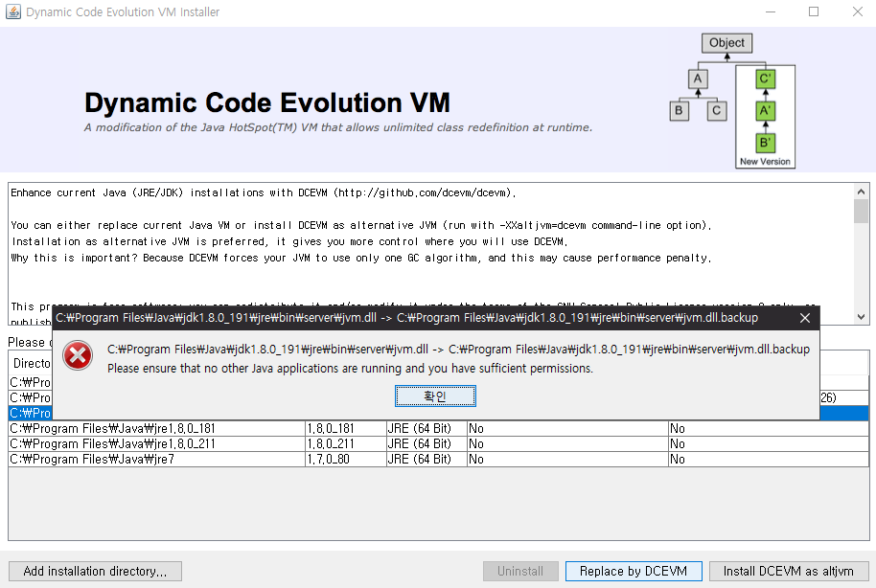Click Add installation directory button
The width and height of the screenshot is (876, 588).
[x=95, y=572]
